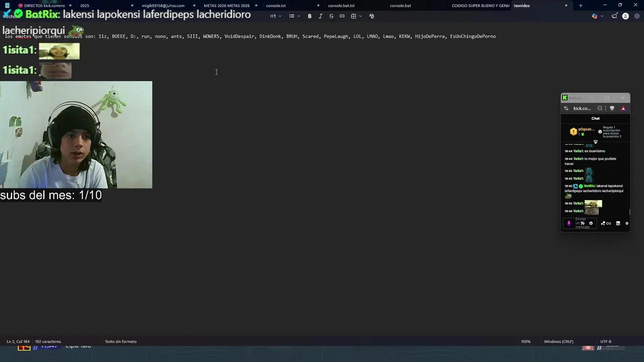Click the Kick logo in popup title bar

tap(565, 98)
